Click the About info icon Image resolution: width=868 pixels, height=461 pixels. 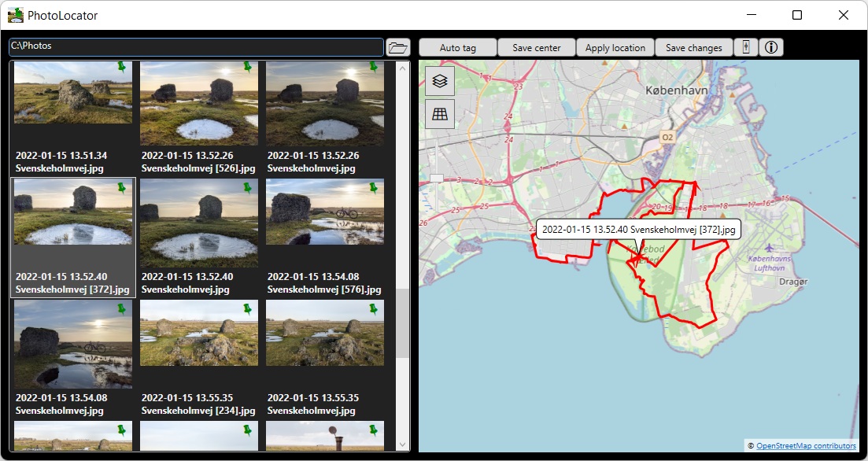pyautogui.click(x=771, y=47)
